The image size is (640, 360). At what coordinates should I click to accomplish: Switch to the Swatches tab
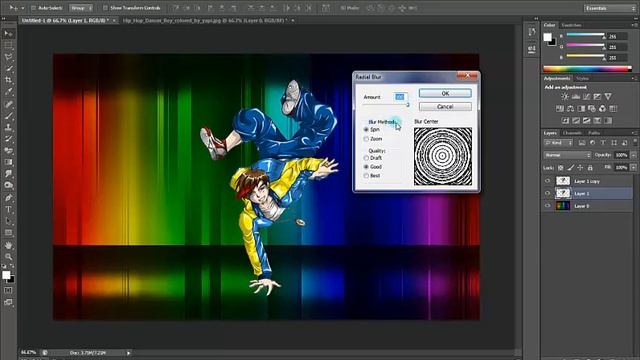click(x=571, y=25)
